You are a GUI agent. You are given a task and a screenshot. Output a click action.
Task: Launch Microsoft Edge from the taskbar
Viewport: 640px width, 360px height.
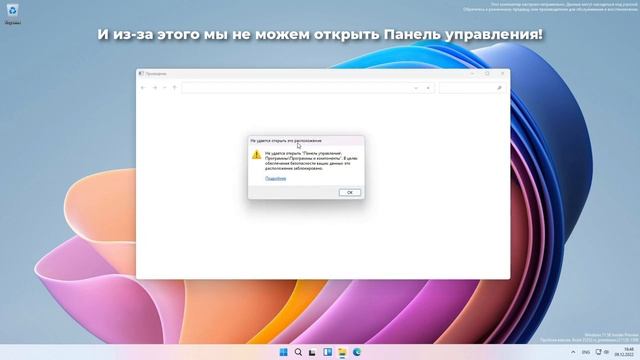357,352
